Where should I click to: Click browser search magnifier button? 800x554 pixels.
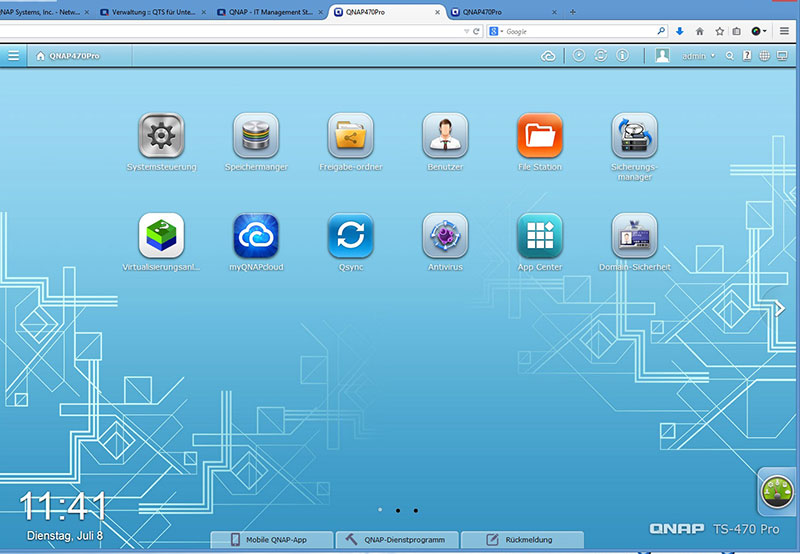point(661,31)
